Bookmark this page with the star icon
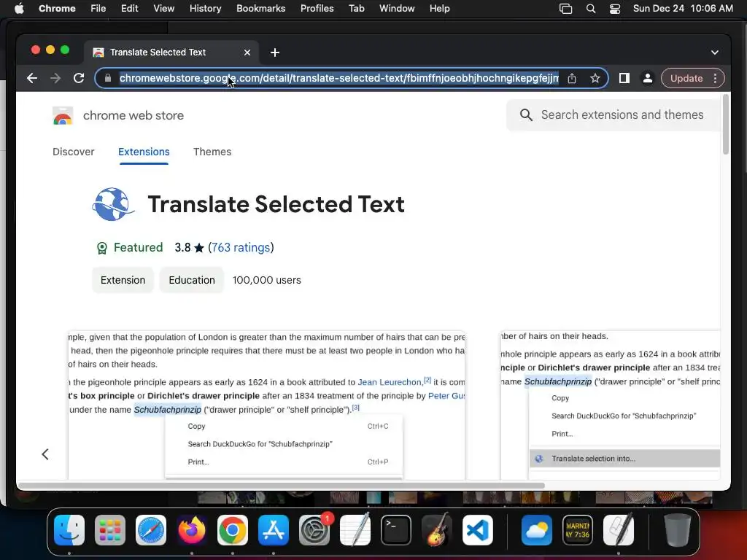 [595, 78]
